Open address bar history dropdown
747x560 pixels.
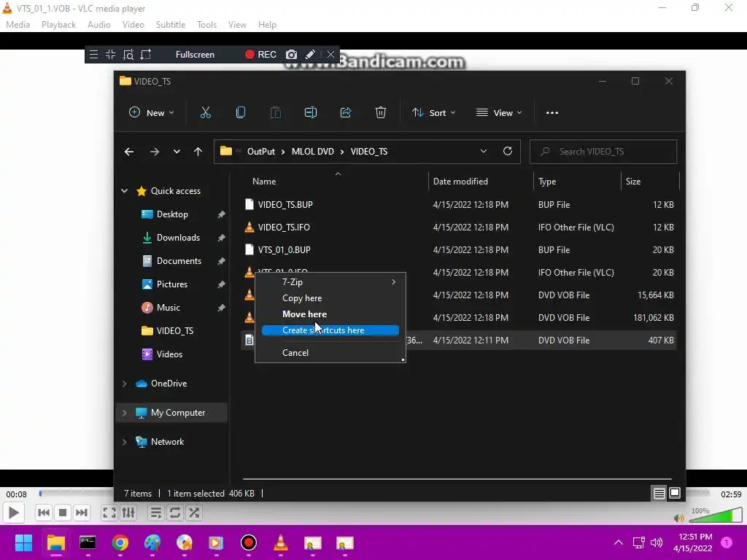tap(483, 151)
